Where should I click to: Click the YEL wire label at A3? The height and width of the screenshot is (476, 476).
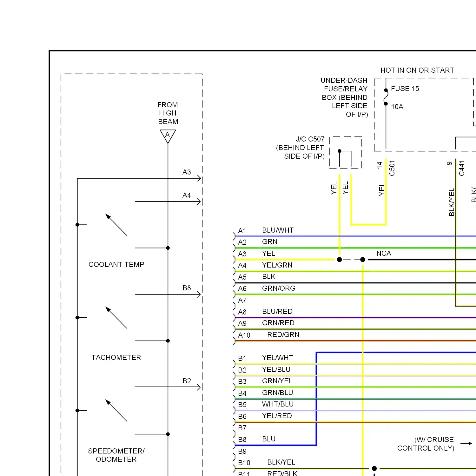tap(268, 253)
